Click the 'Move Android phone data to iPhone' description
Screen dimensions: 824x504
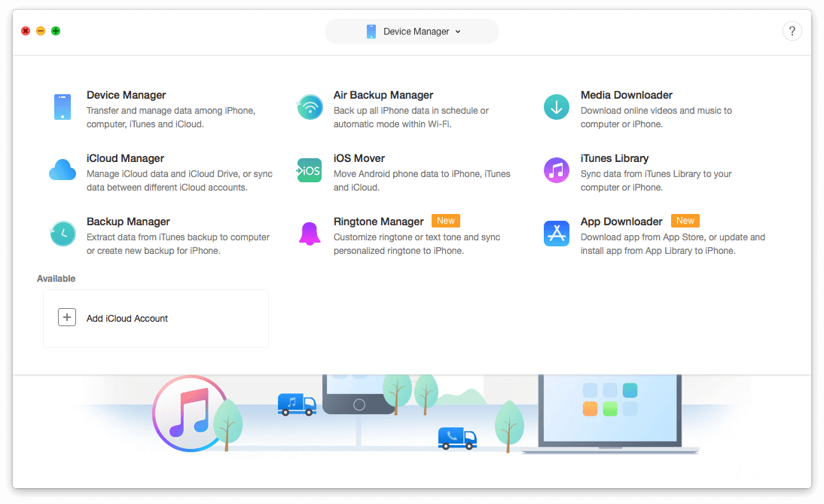tap(422, 180)
